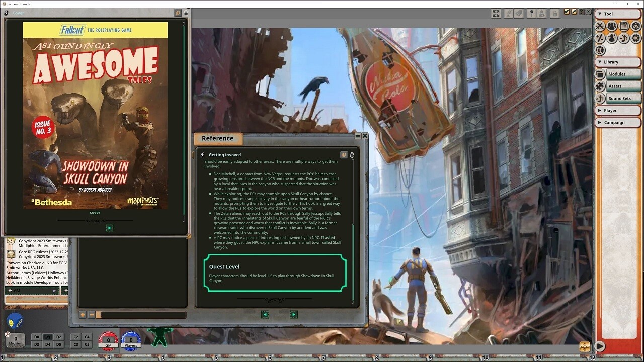Viewport: 644px width, 362px height.
Task: Click the fullscreen arrows icon on the map
Action: [x=496, y=14]
